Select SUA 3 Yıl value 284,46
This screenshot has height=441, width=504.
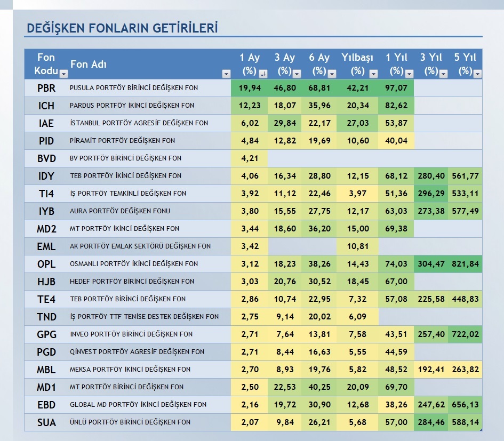pyautogui.click(x=431, y=422)
